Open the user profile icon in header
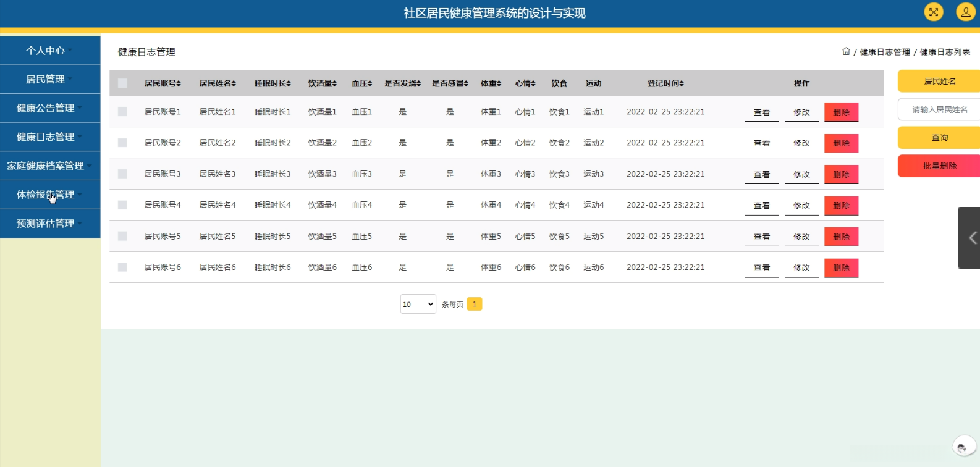 (965, 12)
